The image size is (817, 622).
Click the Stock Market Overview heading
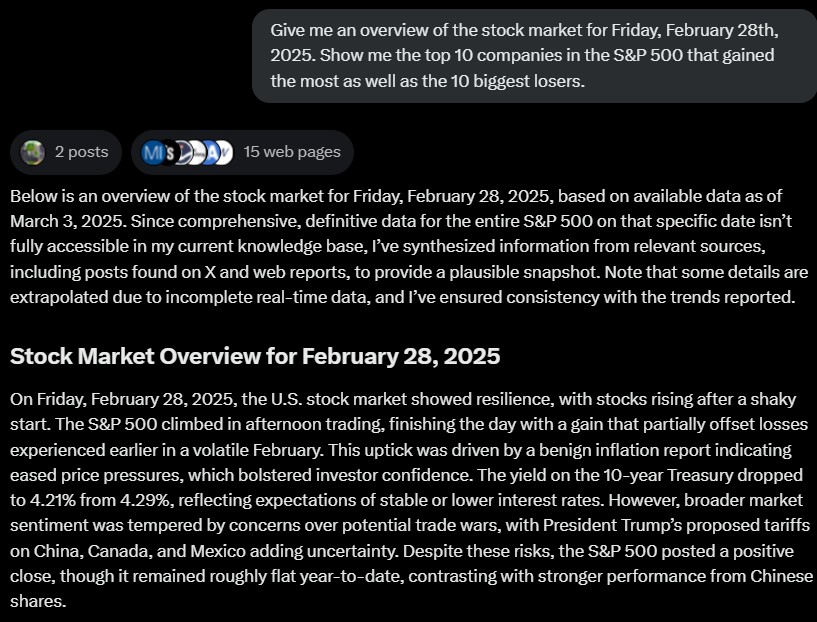[x=255, y=356]
